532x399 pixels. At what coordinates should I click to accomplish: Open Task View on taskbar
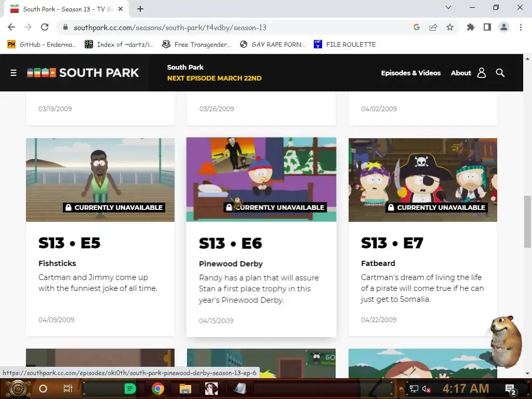68,389
